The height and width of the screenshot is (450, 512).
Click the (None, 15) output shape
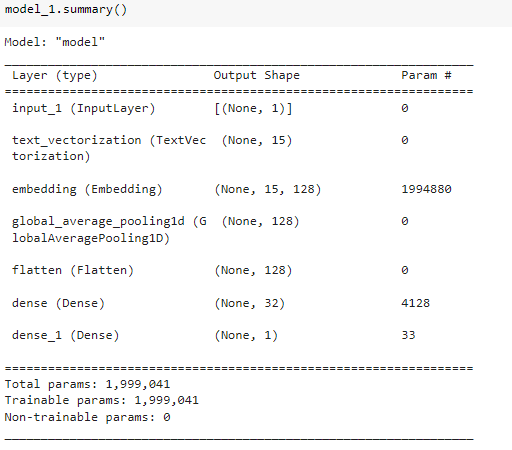pos(257,140)
